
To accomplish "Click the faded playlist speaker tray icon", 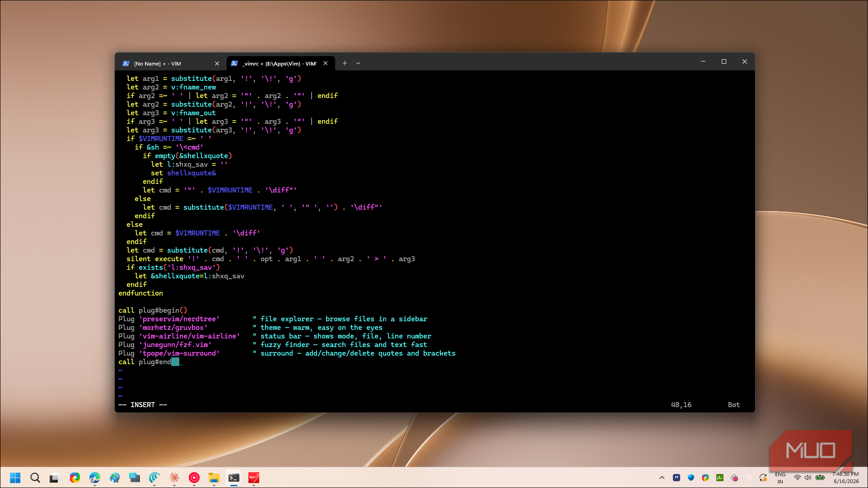I will 749,478.
